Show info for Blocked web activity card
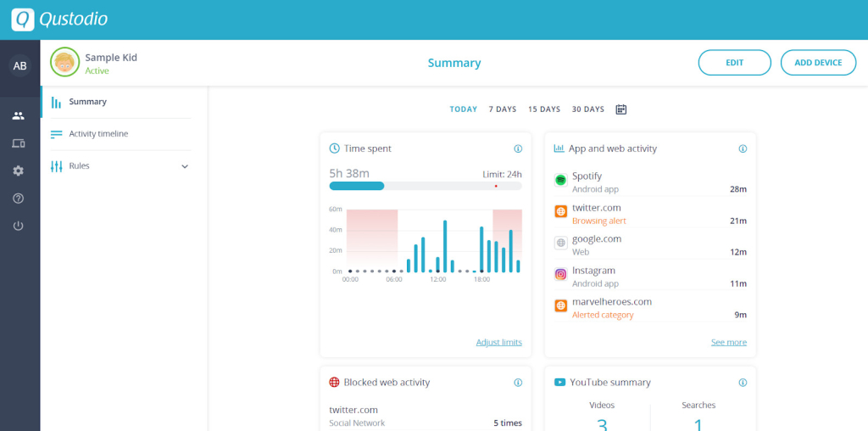The height and width of the screenshot is (431, 868). [518, 383]
